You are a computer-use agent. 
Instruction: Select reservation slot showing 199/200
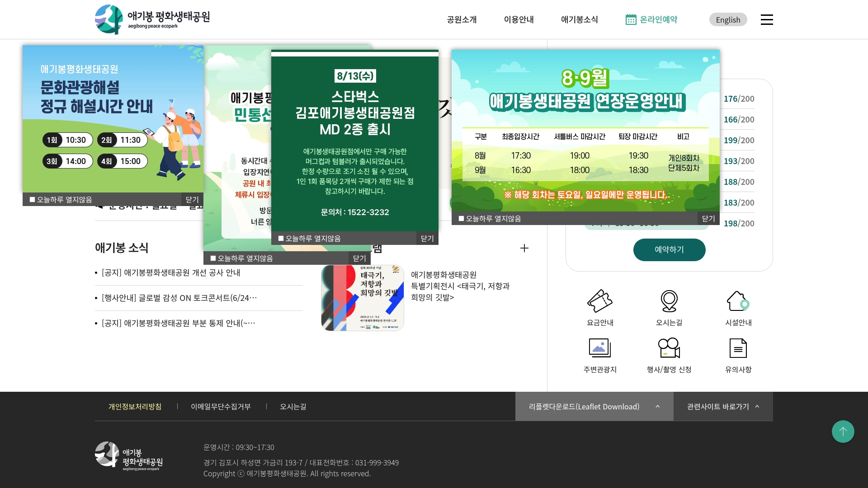point(739,140)
